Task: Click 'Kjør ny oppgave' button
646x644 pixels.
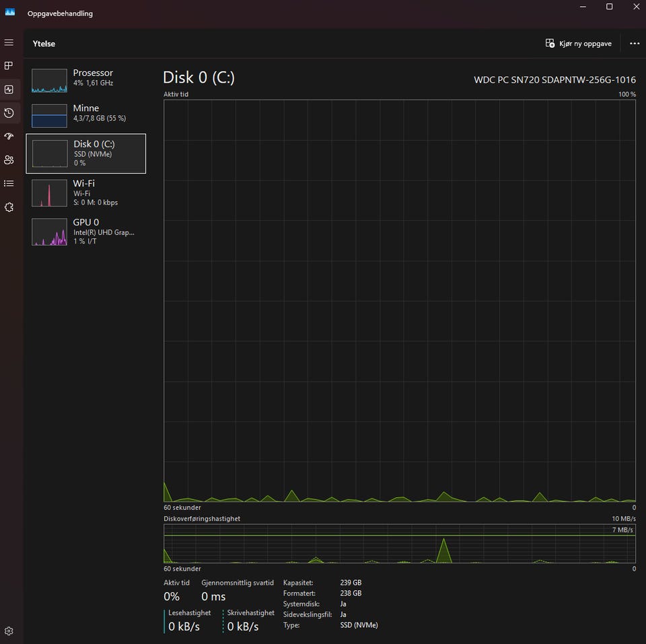Action: point(579,43)
